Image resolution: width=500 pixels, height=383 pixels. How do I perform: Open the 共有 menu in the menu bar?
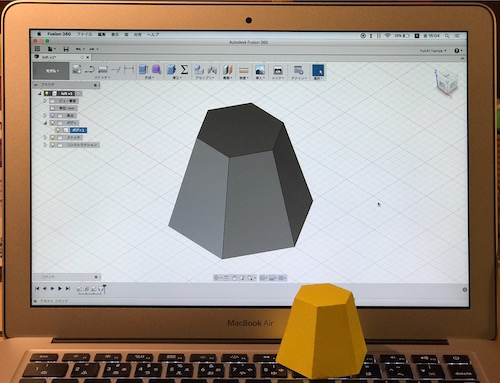[138, 34]
